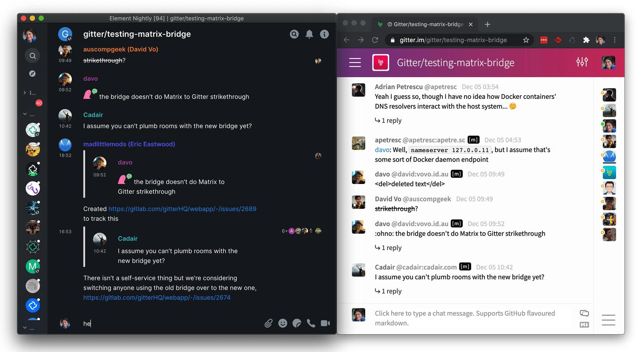Viewport: 644px width, 352px height.
Task: Open notification settings via the bell icon
Action: tap(309, 34)
